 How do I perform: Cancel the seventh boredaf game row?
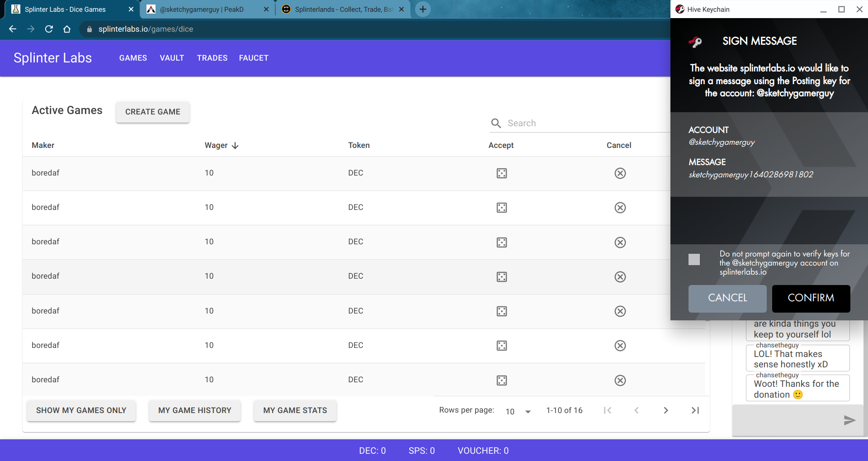coord(620,380)
